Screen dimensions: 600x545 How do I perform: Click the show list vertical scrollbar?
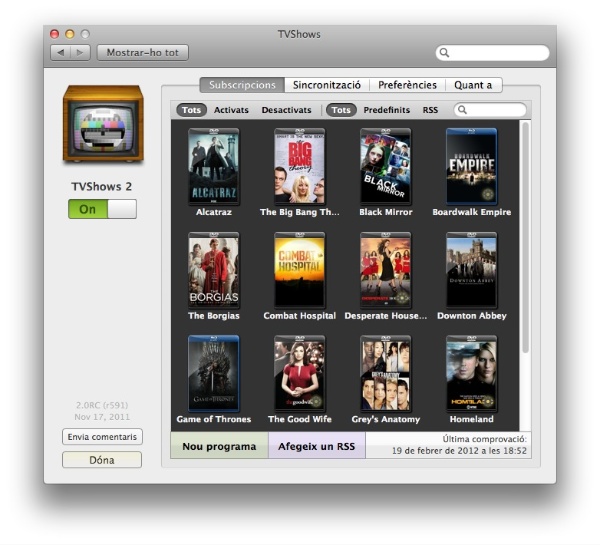[525, 237]
